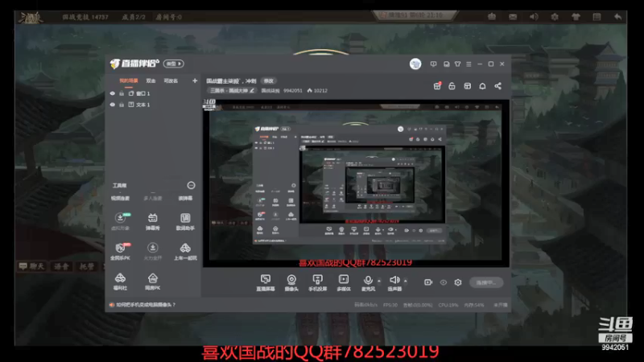This screenshot has width=644, height=362.
Task: Add a new scene with plus icon
Action: (x=195, y=81)
